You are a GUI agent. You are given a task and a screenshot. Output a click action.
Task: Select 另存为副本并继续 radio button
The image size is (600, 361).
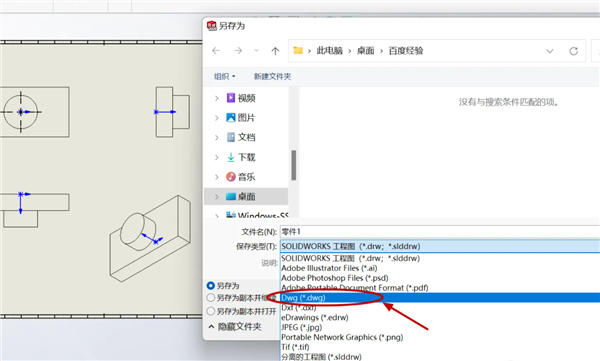pyautogui.click(x=210, y=297)
